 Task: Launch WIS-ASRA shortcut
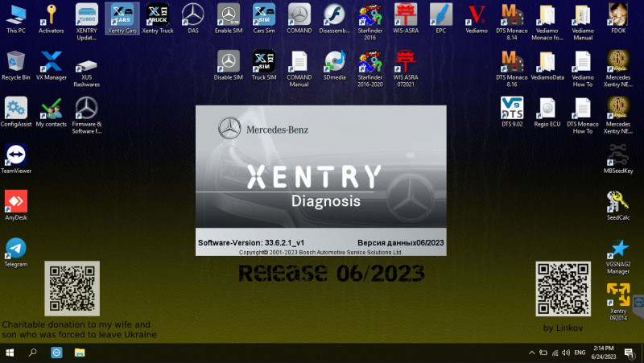tap(406, 19)
